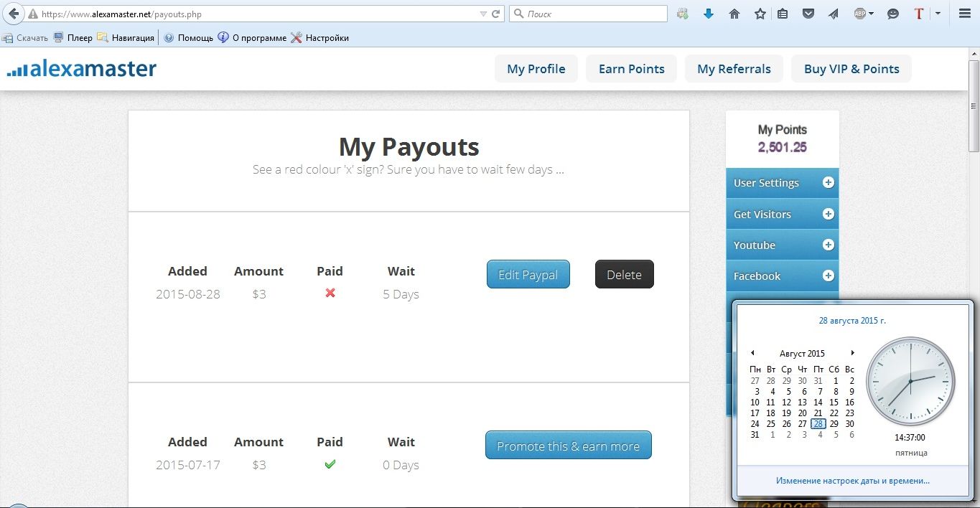Reload the page with refresh icon
This screenshot has width=980, height=508.
[x=495, y=14]
